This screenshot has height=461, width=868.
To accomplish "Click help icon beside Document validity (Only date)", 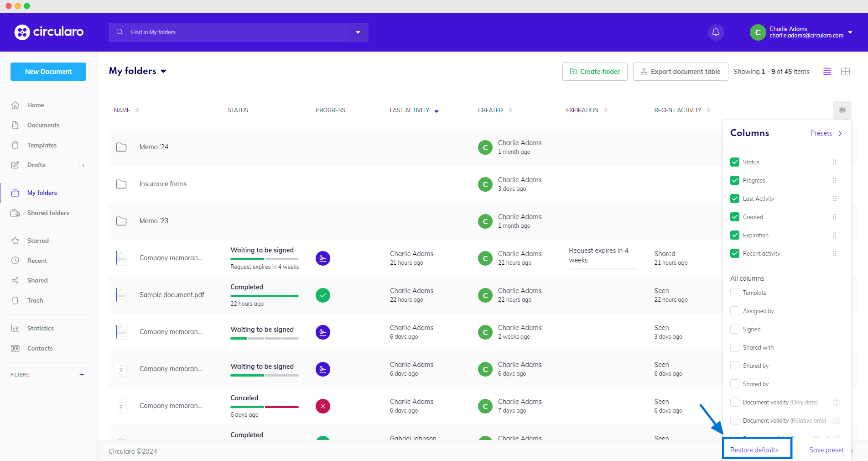I will tap(836, 402).
